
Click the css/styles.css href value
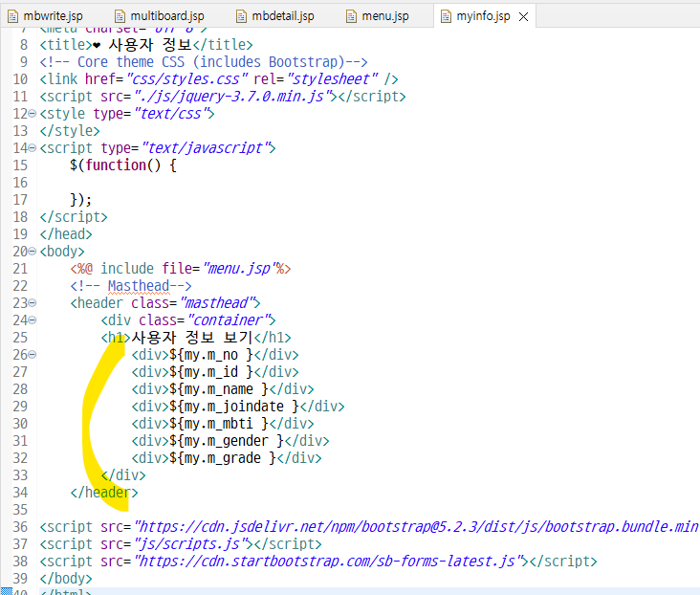[x=187, y=79]
